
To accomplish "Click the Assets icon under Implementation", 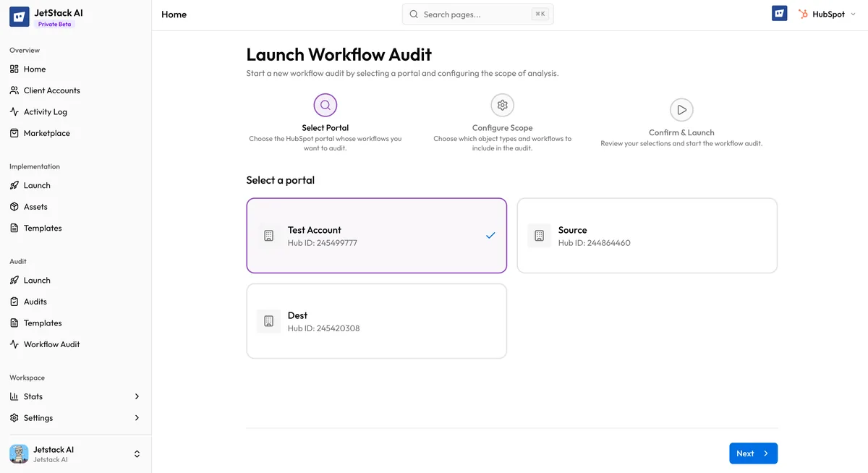I will coord(14,206).
